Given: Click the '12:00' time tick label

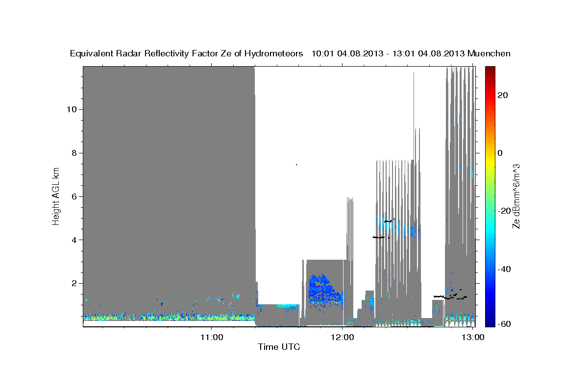Looking at the screenshot, I should tap(342, 337).
